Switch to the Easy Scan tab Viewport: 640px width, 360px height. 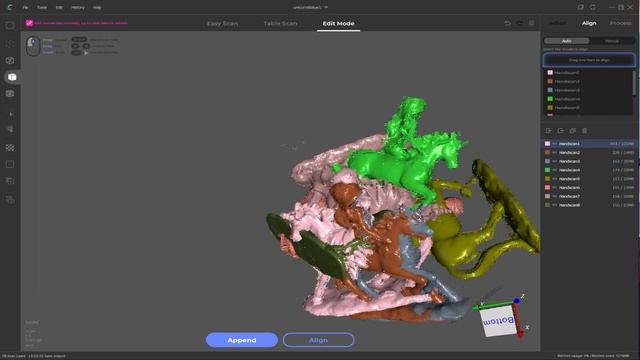point(222,24)
